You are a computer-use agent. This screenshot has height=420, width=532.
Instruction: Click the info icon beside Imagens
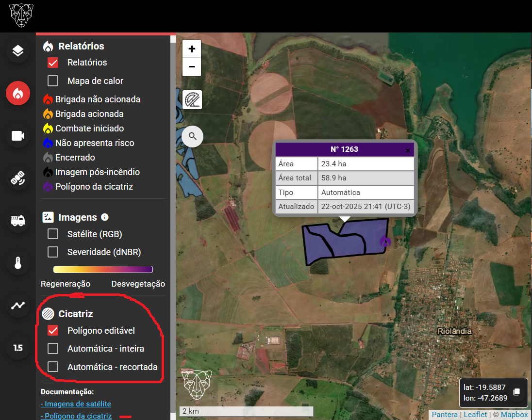click(104, 217)
